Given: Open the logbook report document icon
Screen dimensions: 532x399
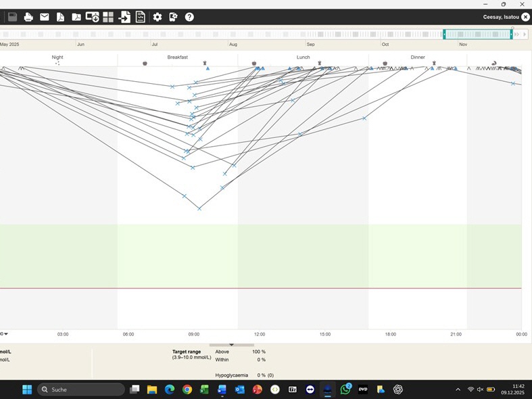Looking at the screenshot, I should [140, 17].
